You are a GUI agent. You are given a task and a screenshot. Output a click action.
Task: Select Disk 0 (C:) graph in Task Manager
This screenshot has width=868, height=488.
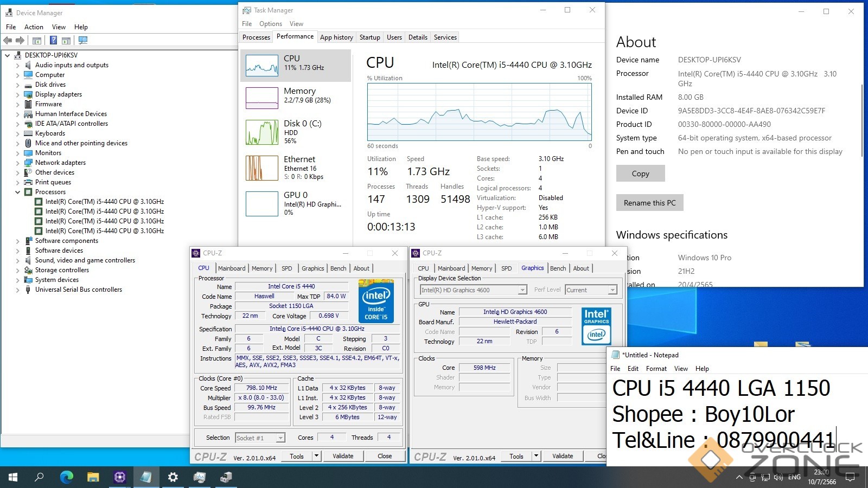(262, 132)
